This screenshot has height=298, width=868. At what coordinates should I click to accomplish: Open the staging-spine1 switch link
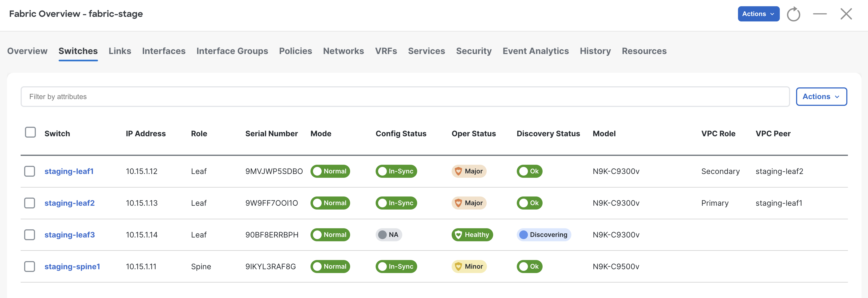(x=72, y=266)
